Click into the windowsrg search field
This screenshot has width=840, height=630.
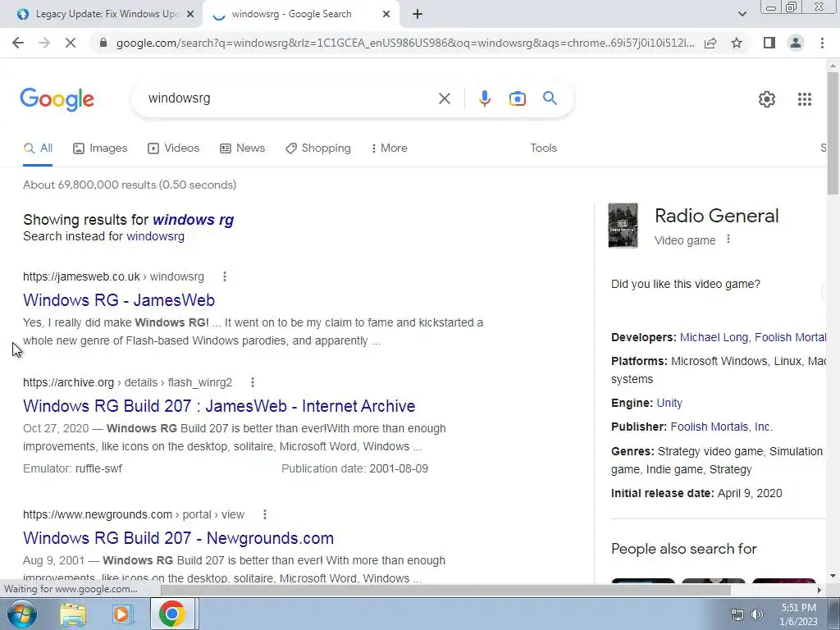coord(290,98)
